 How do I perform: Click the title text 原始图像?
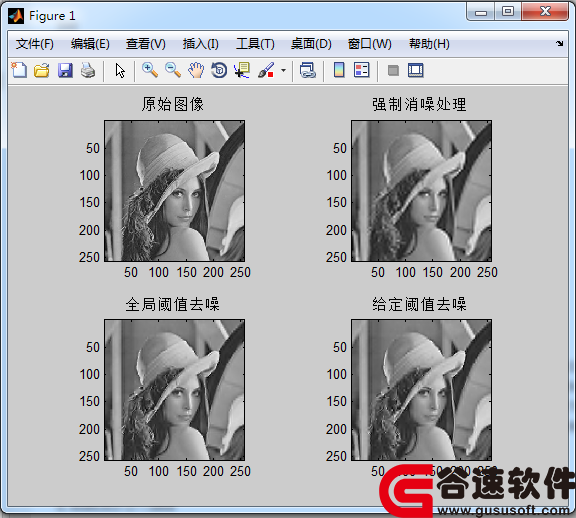tap(173, 104)
